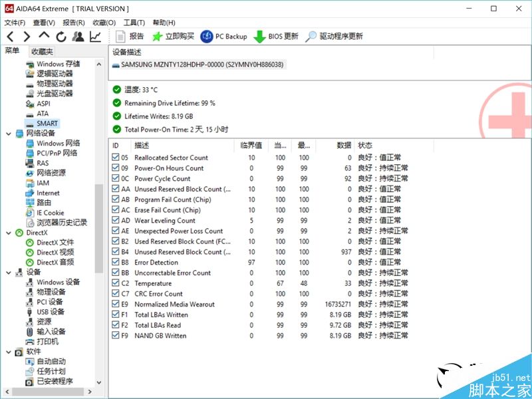The image size is (532, 399).
Task: Launch PC Backup from toolbar
Action: pyautogui.click(x=223, y=37)
